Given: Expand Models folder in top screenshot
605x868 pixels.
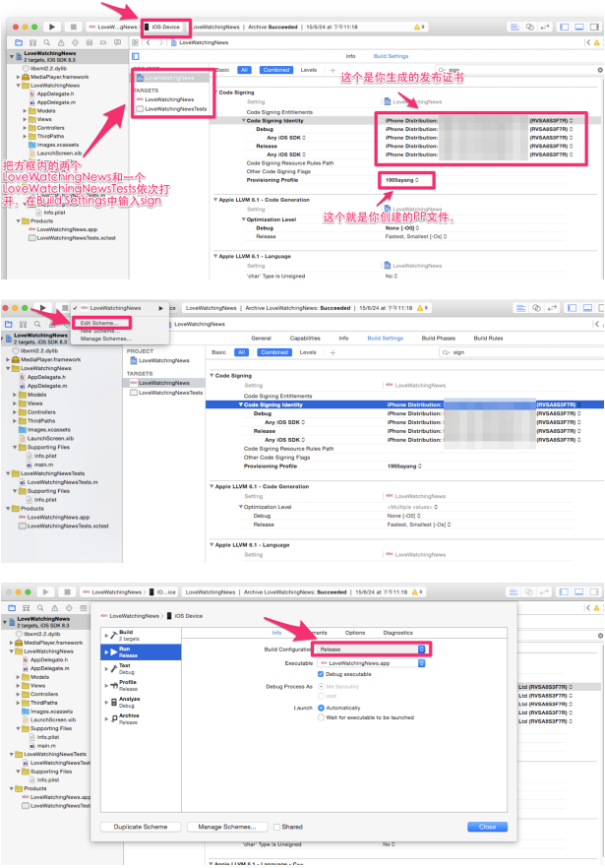Looking at the screenshot, I should [x=25, y=110].
